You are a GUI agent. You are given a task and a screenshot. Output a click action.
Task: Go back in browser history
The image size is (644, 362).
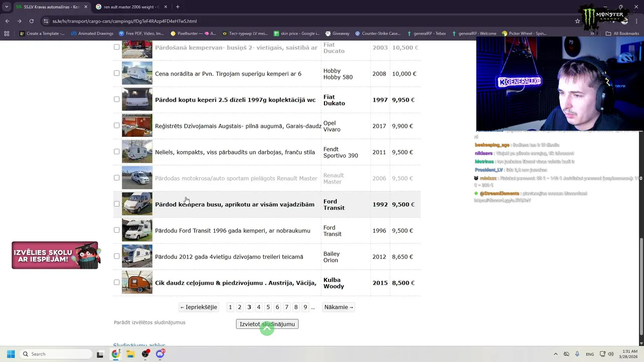point(7,21)
